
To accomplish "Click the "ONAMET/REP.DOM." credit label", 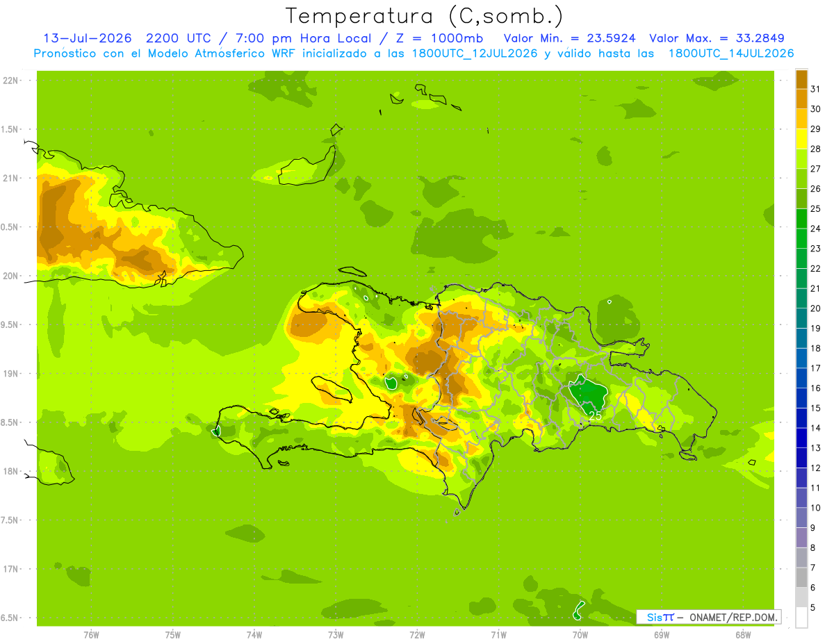I will pos(733,617).
